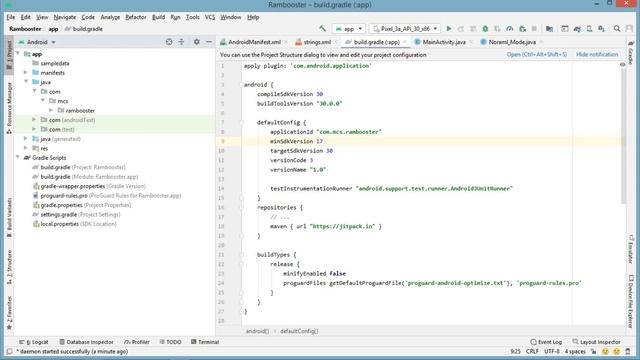Open the Favorites sidebar tab
This screenshot has width=640, height=360.
point(9,313)
